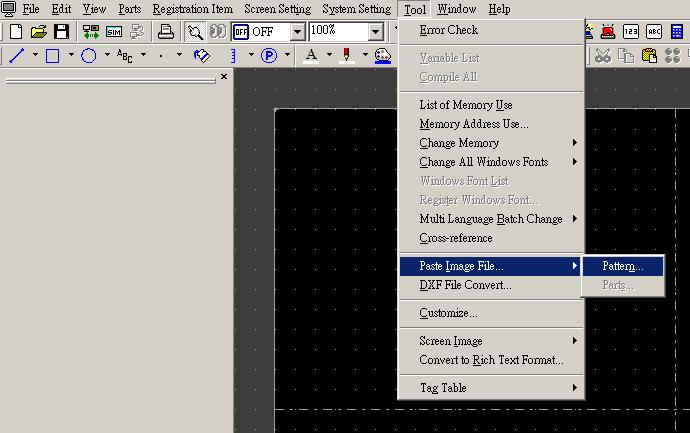
Task: Insert numeric display with 123 icon
Action: tap(631, 32)
